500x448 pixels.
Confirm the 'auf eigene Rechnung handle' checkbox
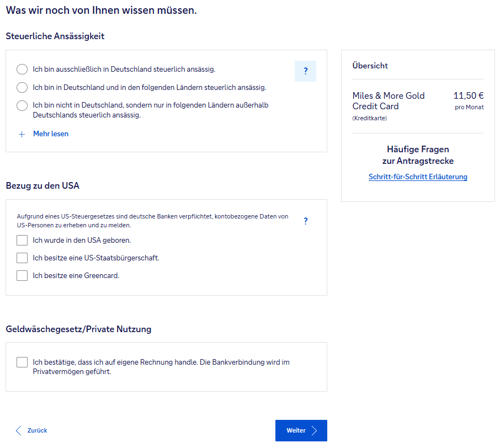22,362
